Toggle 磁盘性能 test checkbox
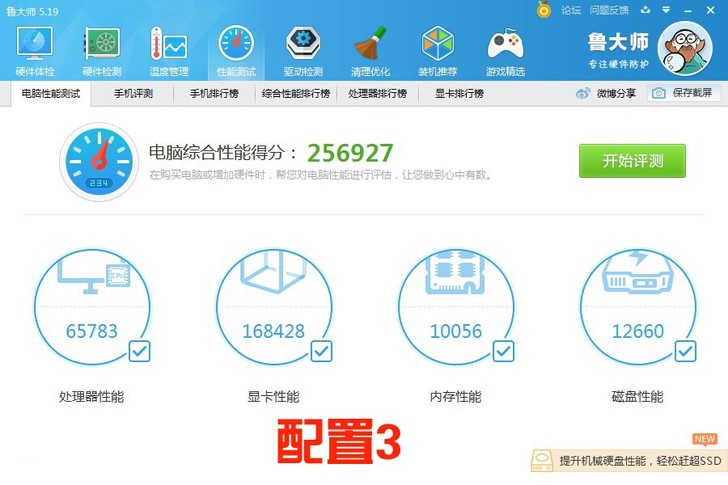This screenshot has width=728, height=485. 685,351
